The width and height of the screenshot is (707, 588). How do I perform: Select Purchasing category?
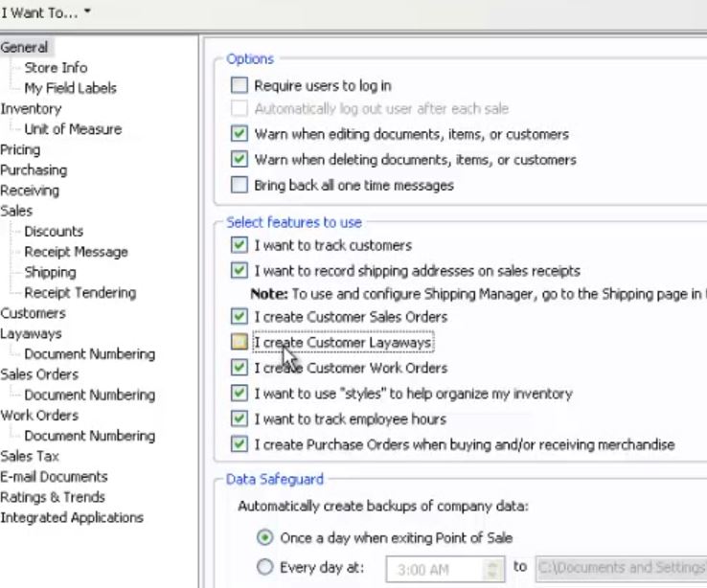click(x=34, y=170)
